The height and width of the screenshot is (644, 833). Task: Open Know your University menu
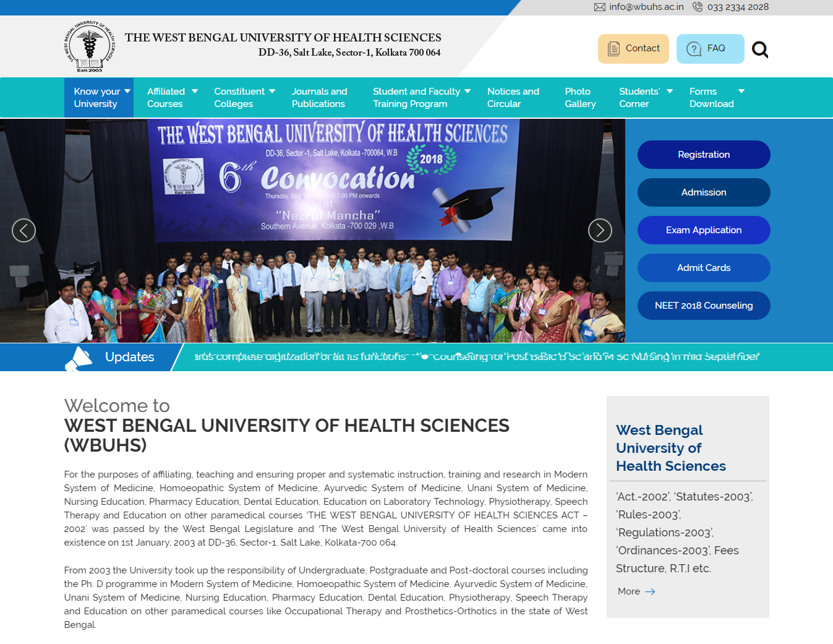point(99,98)
